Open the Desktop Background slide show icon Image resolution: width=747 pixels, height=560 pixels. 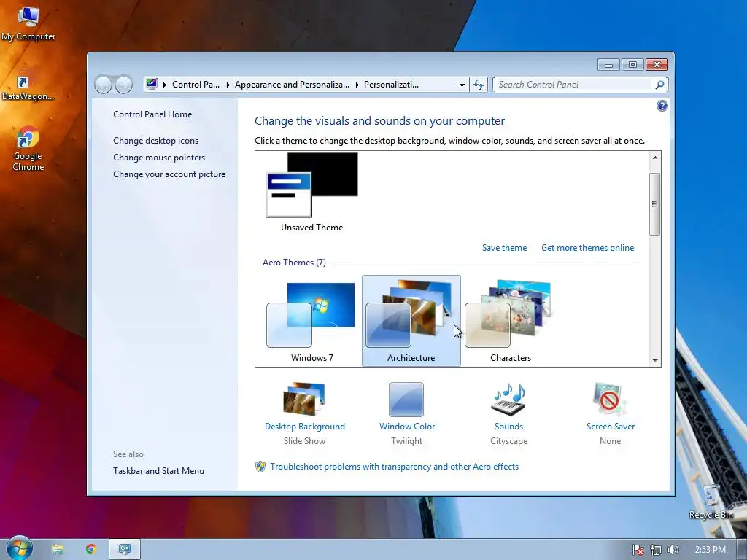(x=304, y=399)
